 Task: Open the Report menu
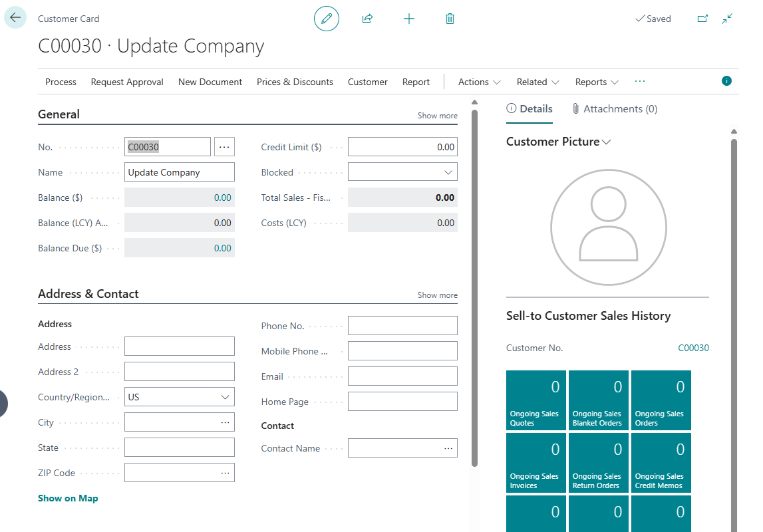pos(416,82)
